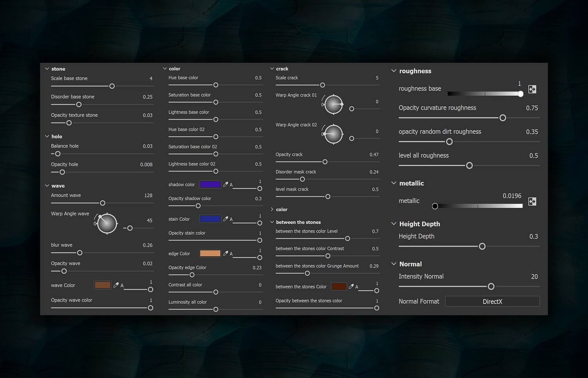Collapse the wave section
Image resolution: width=588 pixels, height=378 pixels.
47,185
